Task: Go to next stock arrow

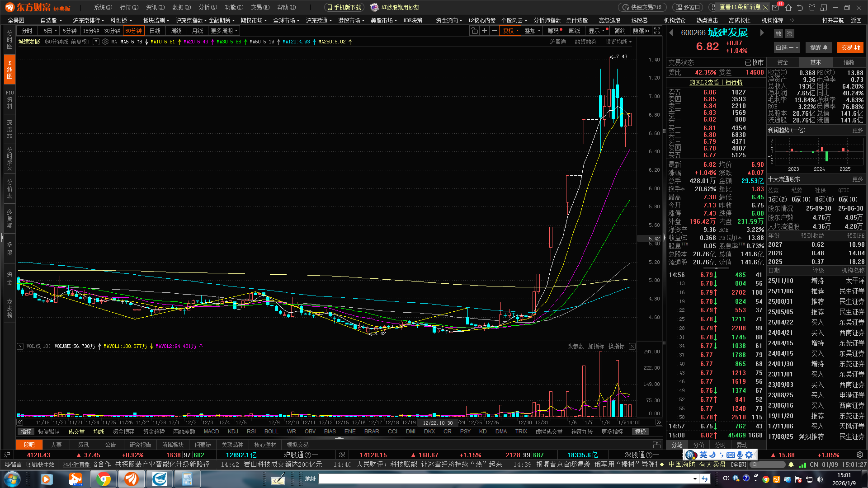Action: click(x=762, y=33)
